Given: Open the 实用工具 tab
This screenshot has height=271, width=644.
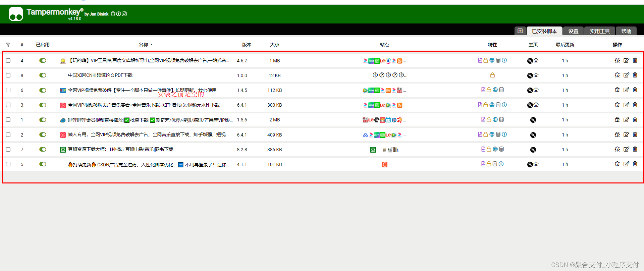Looking at the screenshot, I should click(x=600, y=31).
